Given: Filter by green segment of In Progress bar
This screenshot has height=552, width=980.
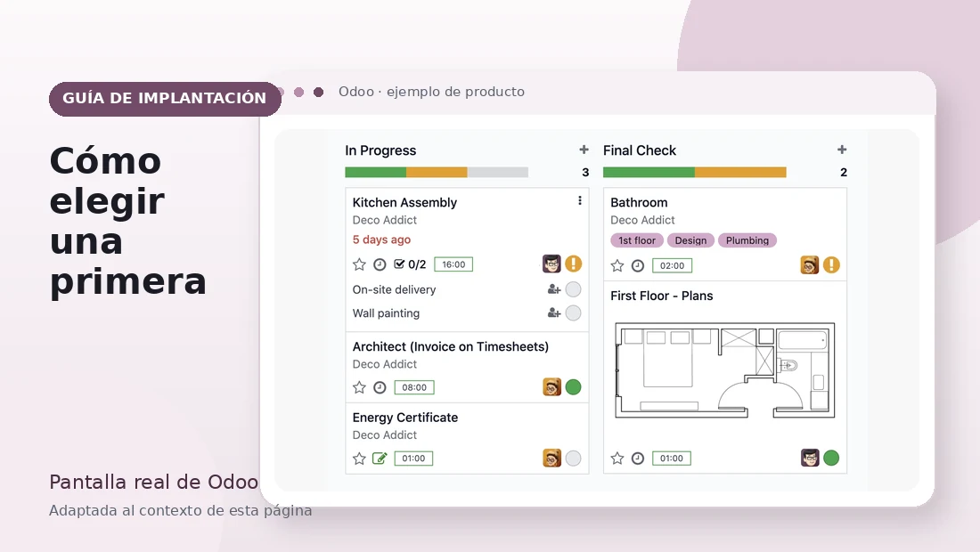Looking at the screenshot, I should pos(376,173).
